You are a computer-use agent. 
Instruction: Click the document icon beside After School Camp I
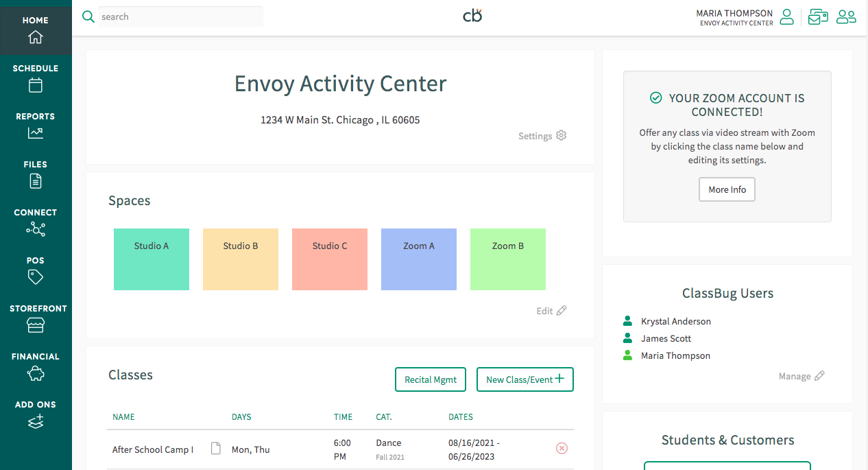click(216, 449)
